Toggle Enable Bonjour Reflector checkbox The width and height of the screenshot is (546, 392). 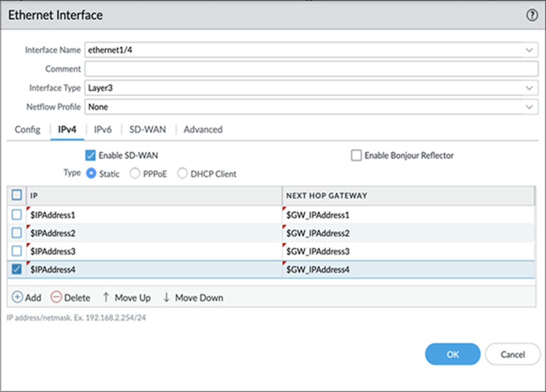tap(357, 155)
